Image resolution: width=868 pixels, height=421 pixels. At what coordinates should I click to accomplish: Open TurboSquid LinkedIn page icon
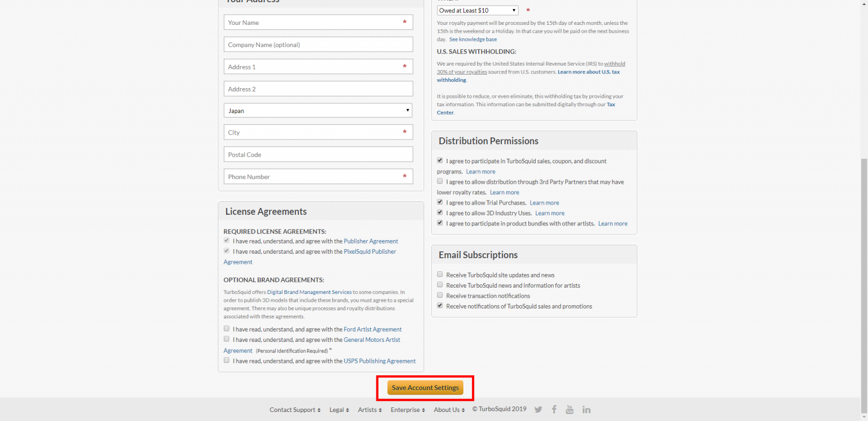[587, 410]
